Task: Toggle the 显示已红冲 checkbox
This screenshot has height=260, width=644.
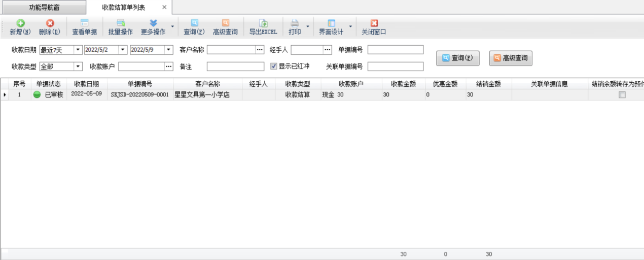Action: (274, 66)
